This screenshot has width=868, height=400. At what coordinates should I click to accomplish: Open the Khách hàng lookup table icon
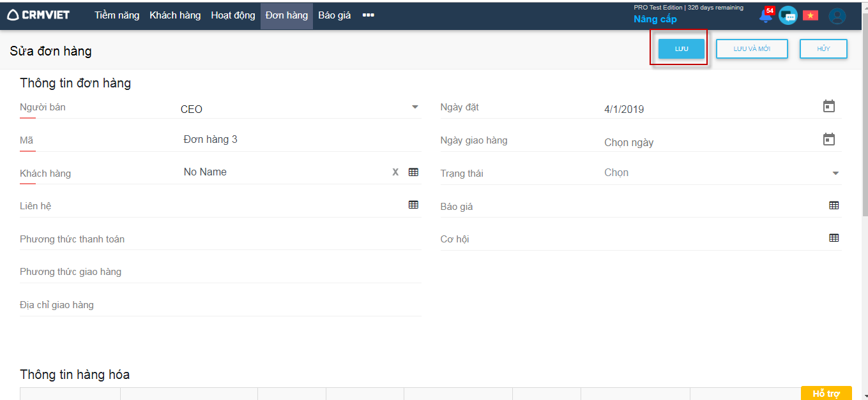click(413, 172)
